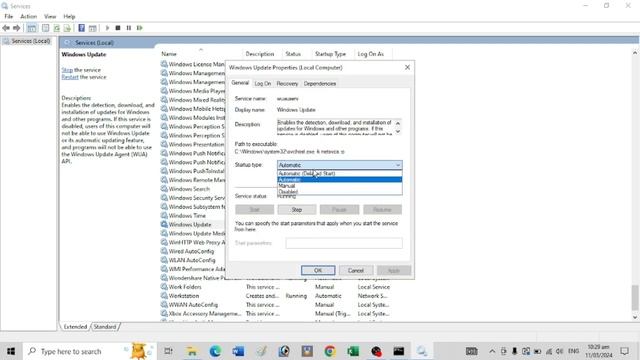Click the Cancel button
The width and height of the screenshot is (640, 360).
356,270
